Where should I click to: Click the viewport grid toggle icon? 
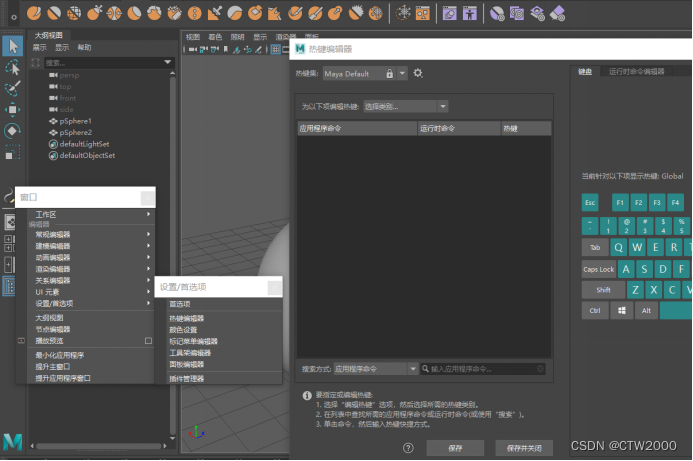coord(276,50)
